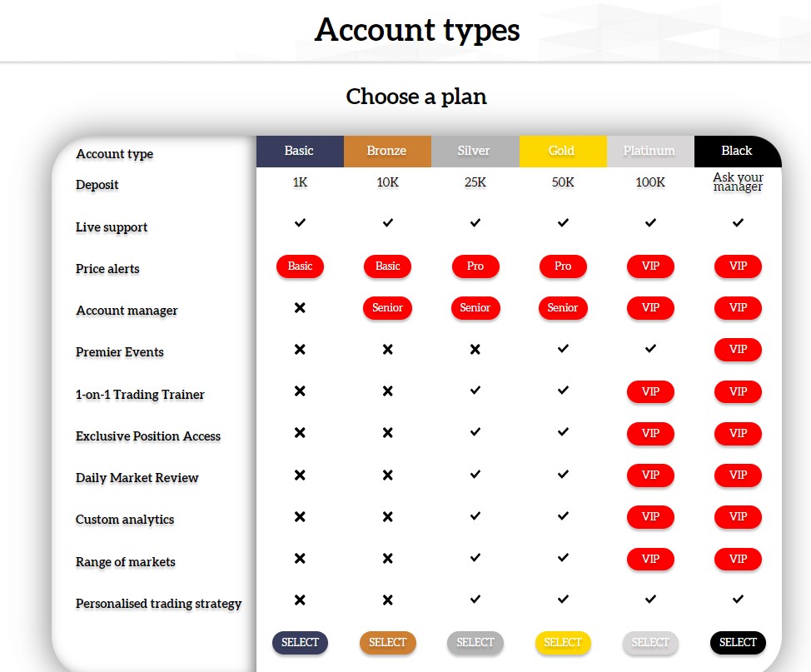Image resolution: width=811 pixels, height=672 pixels.
Task: Click Custom analytics cross for Bronze
Action: click(387, 517)
